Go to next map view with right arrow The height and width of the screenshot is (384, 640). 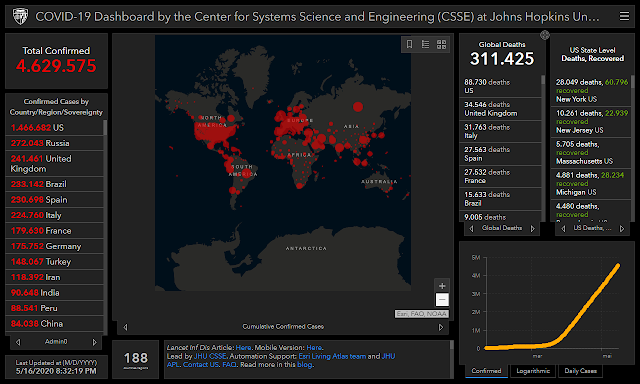pos(441,327)
